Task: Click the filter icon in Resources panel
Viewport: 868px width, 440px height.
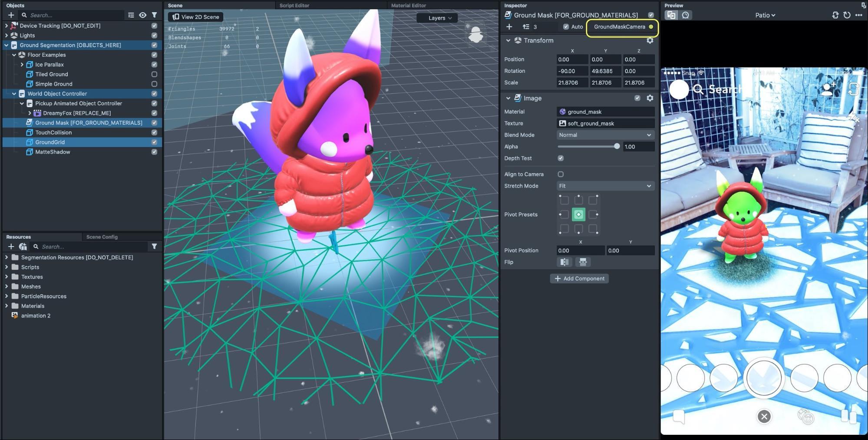Action: point(154,246)
